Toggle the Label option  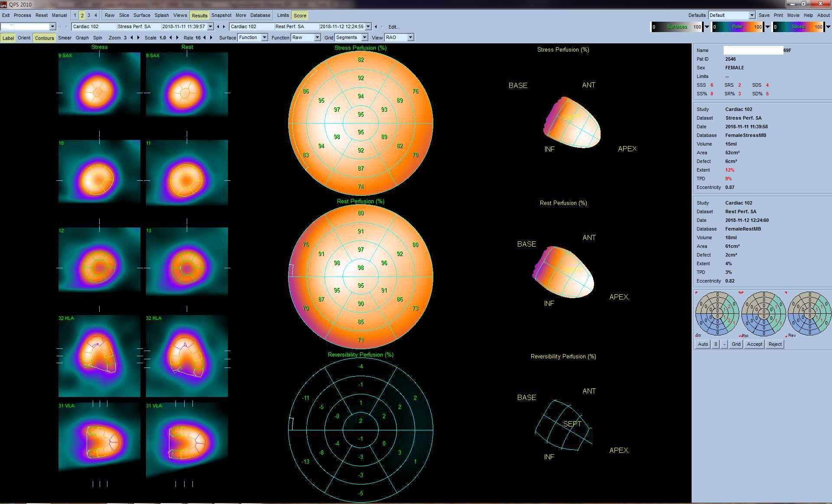pyautogui.click(x=8, y=38)
